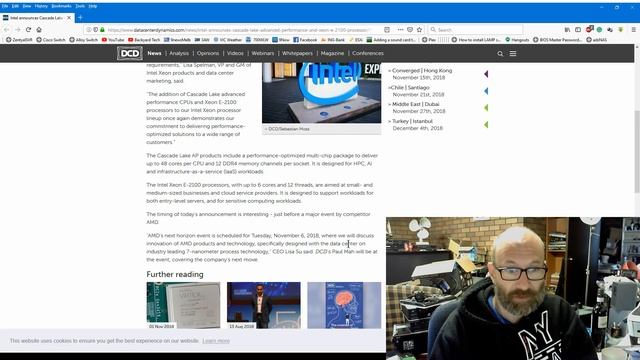The image size is (640, 360).
Task: Click the browser Search box
Action: (x=476, y=30)
